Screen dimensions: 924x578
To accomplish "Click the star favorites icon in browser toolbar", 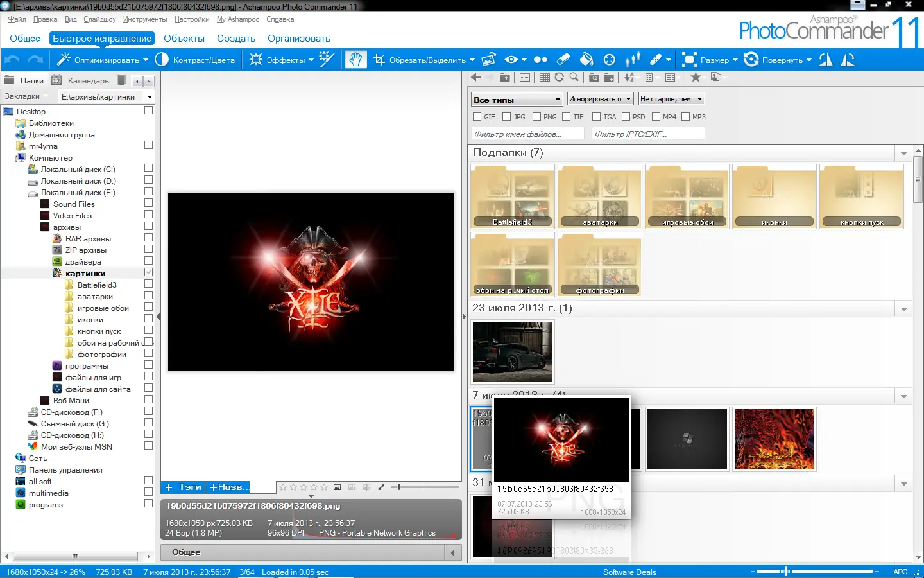I will pos(696,77).
